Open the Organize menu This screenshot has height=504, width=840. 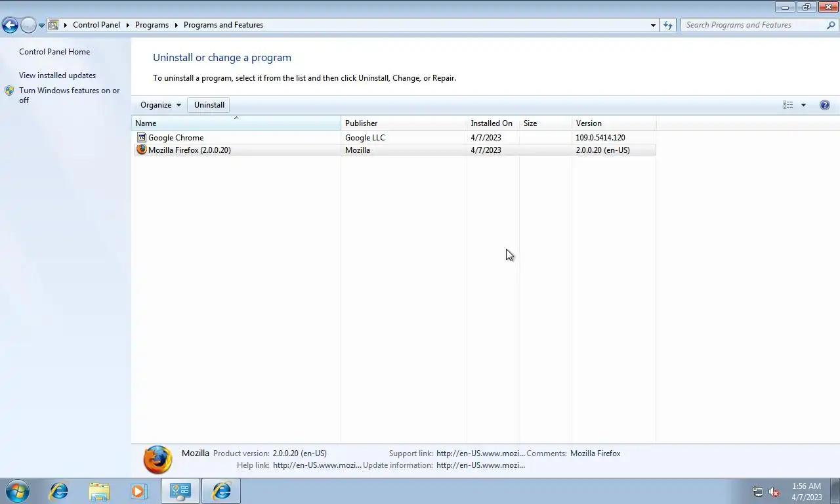(x=161, y=105)
